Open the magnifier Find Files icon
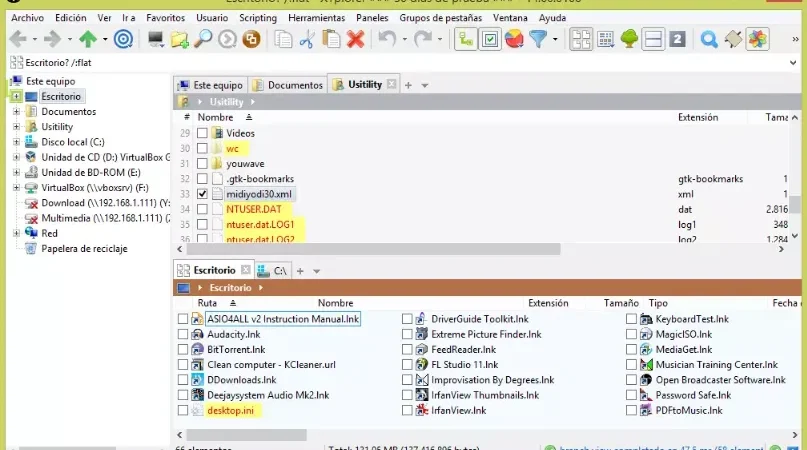Image resolution: width=807 pixels, height=450 pixels. click(x=203, y=39)
